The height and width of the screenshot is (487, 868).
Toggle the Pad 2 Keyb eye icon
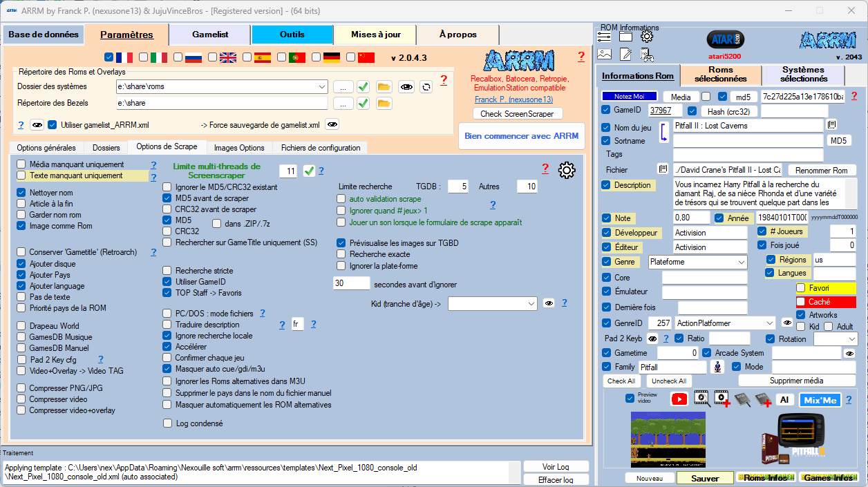652,338
